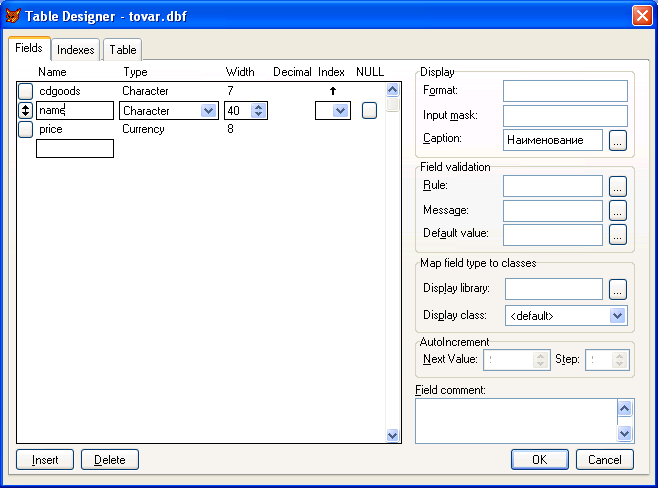Select the cdgoods field name
Viewport: 658px width, 488px height.
[x=60, y=91]
